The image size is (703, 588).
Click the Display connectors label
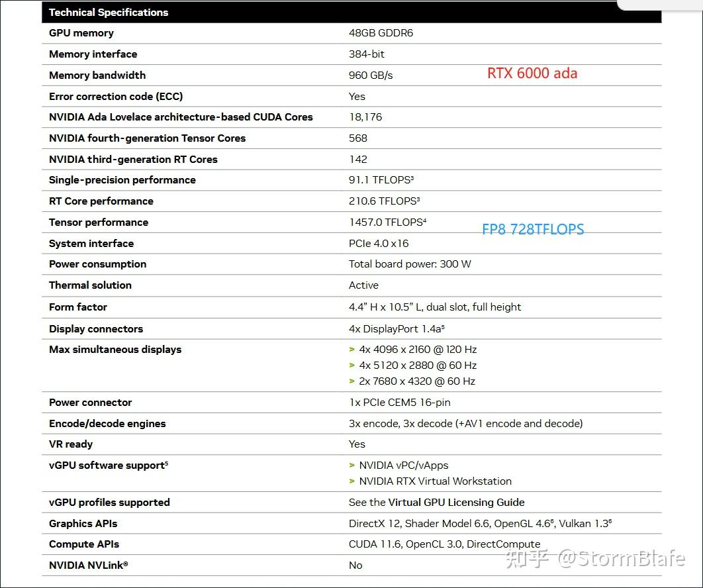[x=96, y=328]
